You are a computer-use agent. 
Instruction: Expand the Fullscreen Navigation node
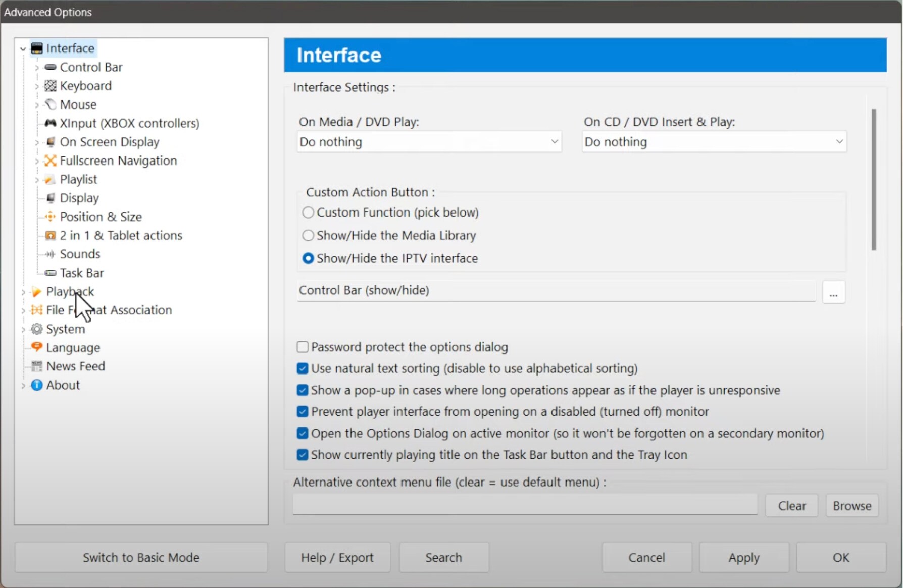[x=36, y=161]
